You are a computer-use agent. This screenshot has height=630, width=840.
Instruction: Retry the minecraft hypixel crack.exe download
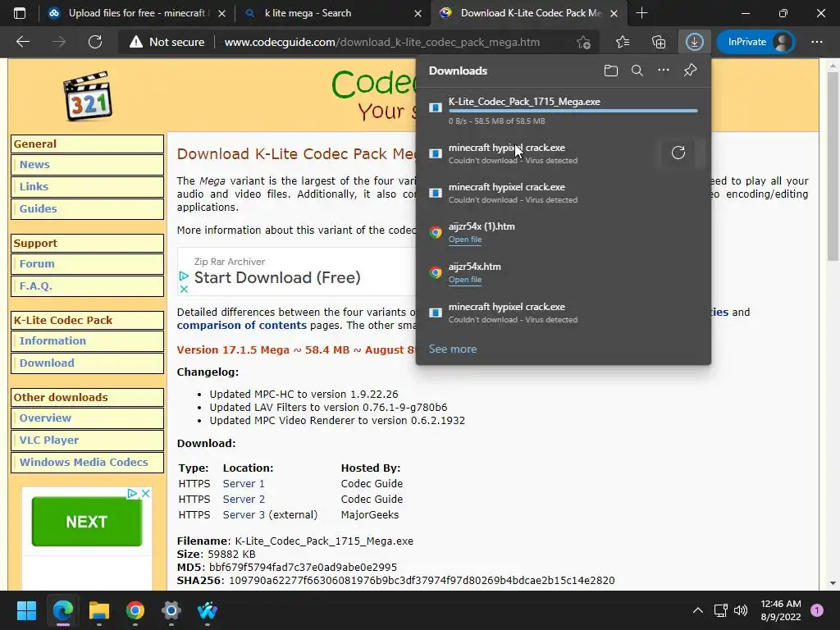tap(678, 153)
